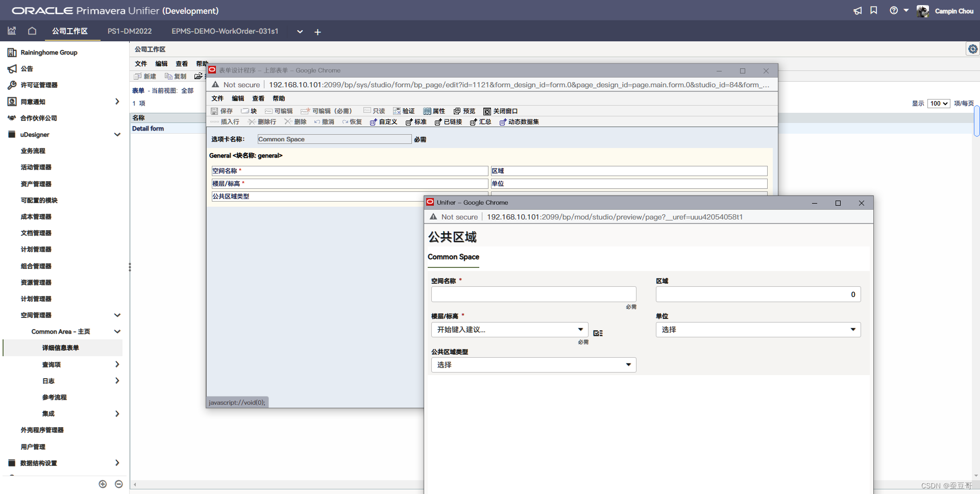Click the Copy (复制) button in the main toolbar
The image size is (980, 494).
point(176,77)
